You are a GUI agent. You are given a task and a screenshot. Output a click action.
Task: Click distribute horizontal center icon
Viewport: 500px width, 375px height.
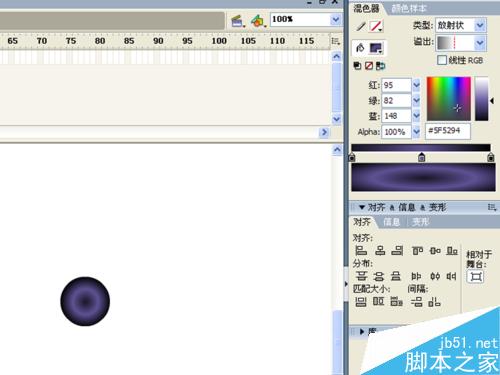[x=435, y=276]
